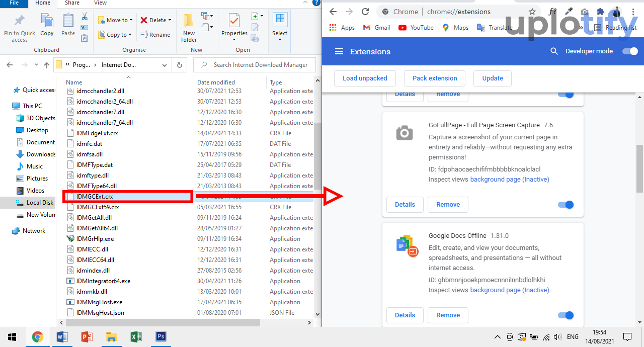This screenshot has height=347, width=644.
Task: Select IDMGCExt59.crx file
Action: tap(98, 207)
